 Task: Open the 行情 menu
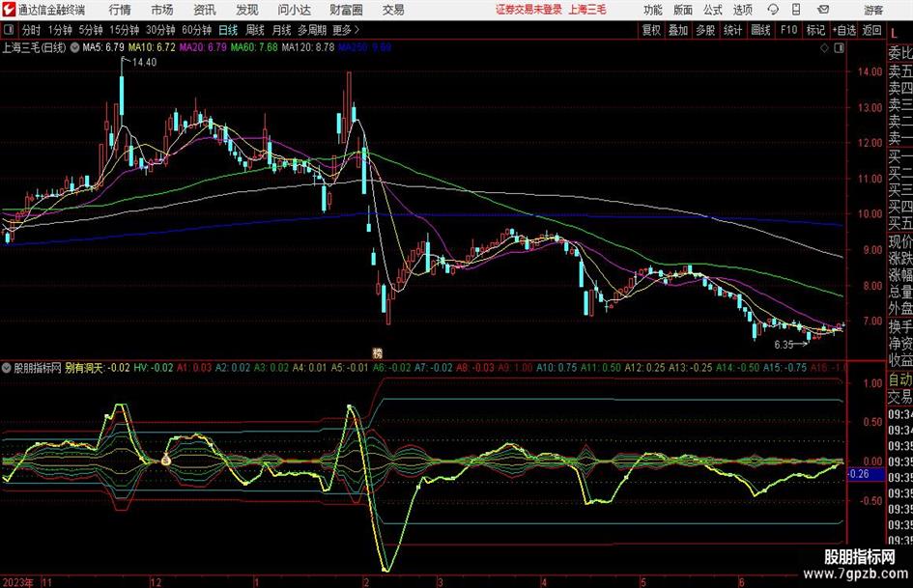pos(120,10)
